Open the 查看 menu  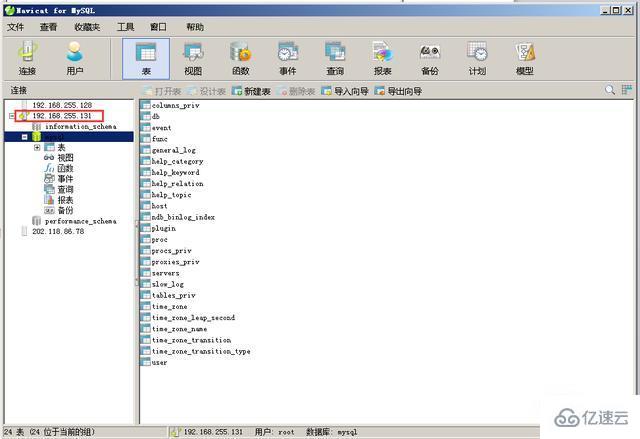point(48,27)
